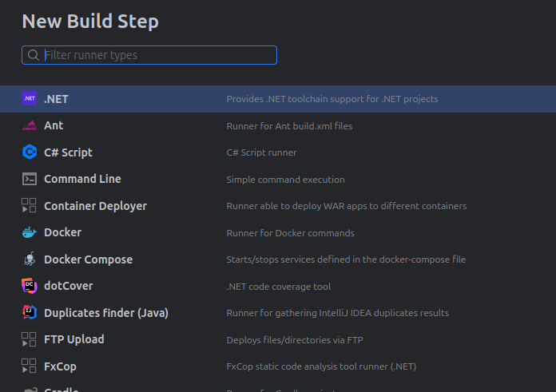Click the FxCop runner icon
This screenshot has height=392, width=556.
30,366
